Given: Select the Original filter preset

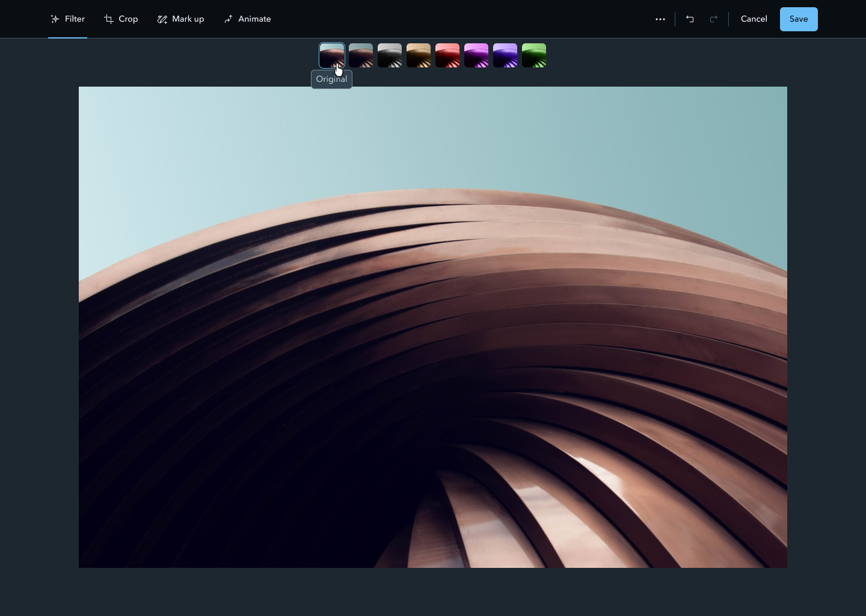Looking at the screenshot, I should pyautogui.click(x=331, y=55).
